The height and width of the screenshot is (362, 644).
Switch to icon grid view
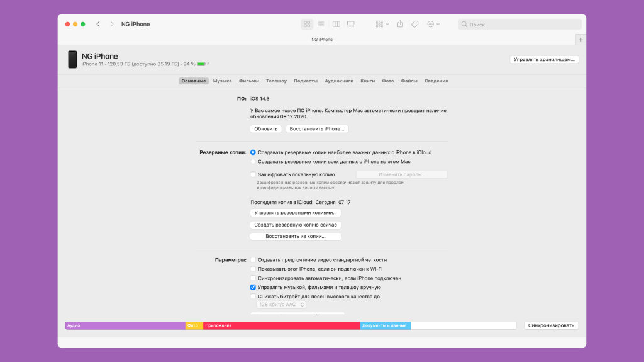(x=307, y=25)
